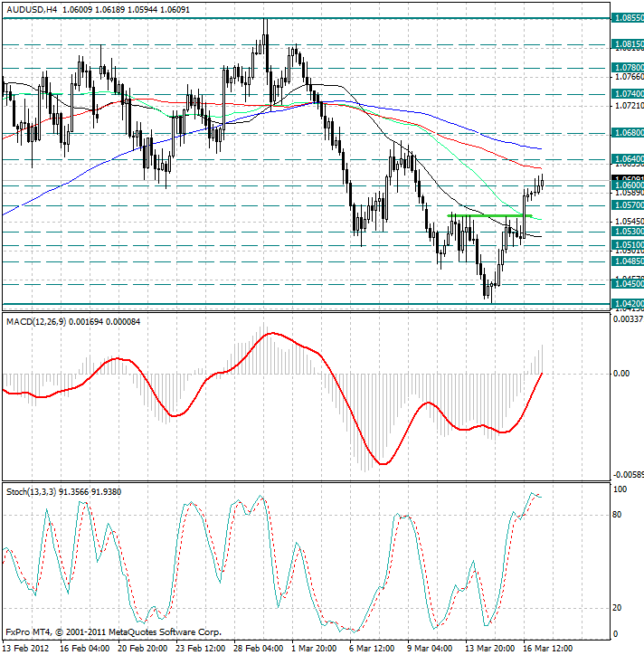Click the 16 Feb 04:00 date label
The image size is (644, 655).
(84, 649)
